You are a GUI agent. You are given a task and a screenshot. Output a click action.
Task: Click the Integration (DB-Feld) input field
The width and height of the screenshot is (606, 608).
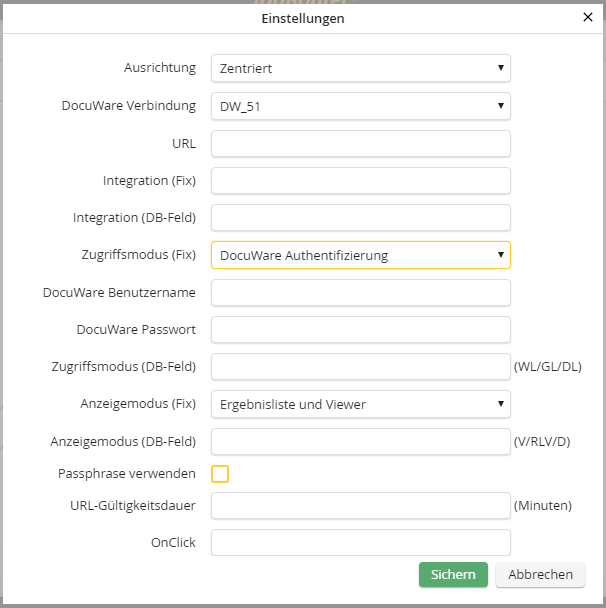[x=360, y=218]
